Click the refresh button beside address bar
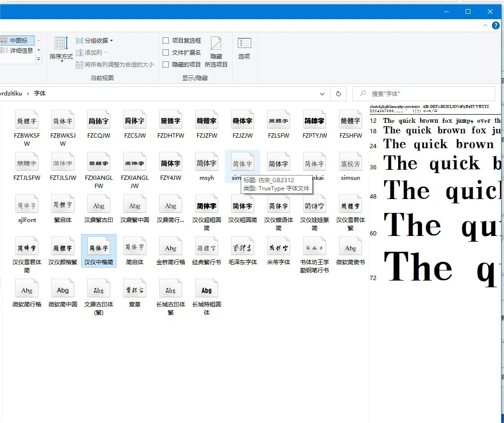This screenshot has width=504, height=423. point(339,94)
